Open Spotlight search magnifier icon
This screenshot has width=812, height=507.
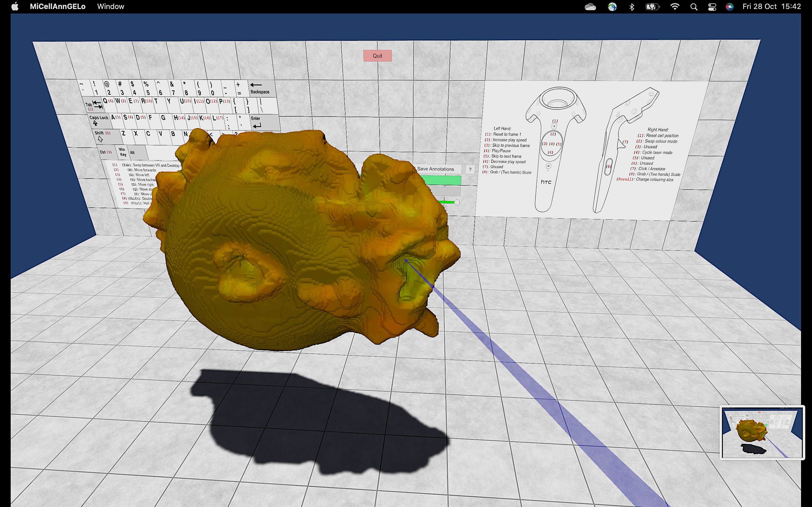point(694,7)
